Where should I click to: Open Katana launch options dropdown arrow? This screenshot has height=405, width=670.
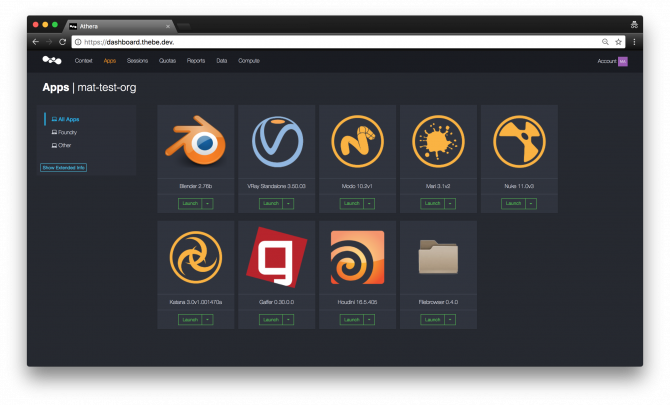point(208,320)
